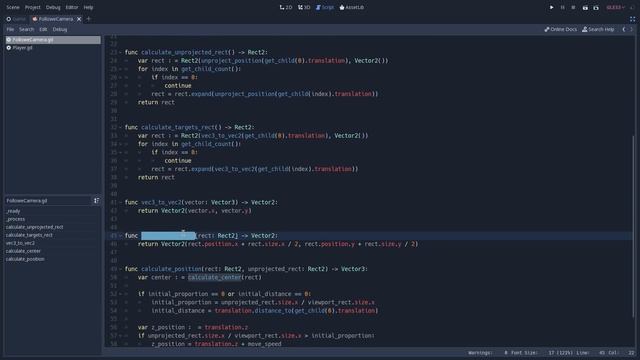
Task: Open the Script workspace
Action: point(325,7)
